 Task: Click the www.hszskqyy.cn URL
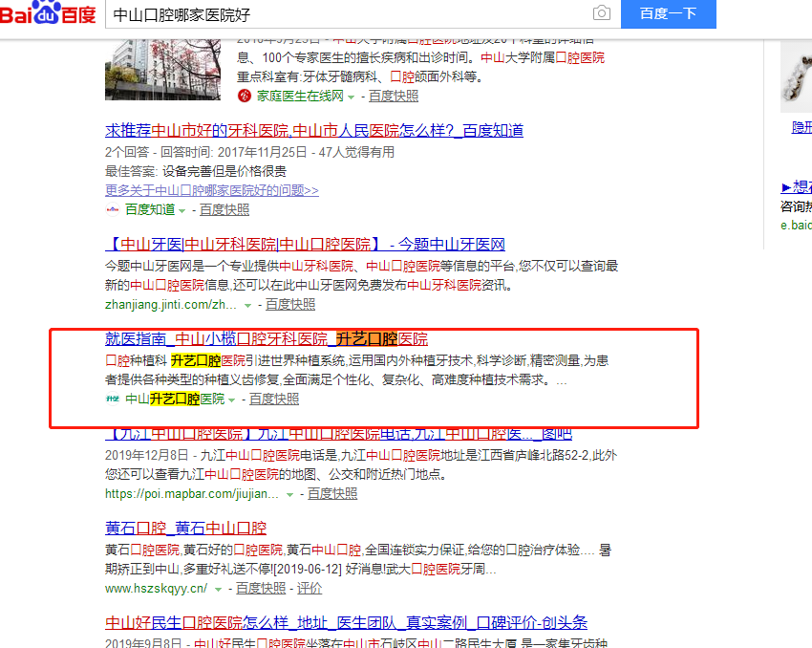coord(156,589)
